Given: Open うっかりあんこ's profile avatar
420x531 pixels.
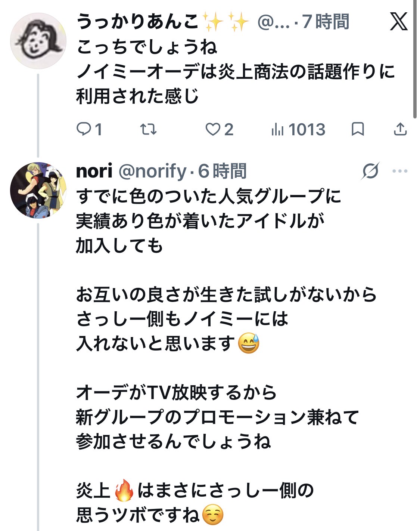Looking at the screenshot, I should tap(38, 41).
